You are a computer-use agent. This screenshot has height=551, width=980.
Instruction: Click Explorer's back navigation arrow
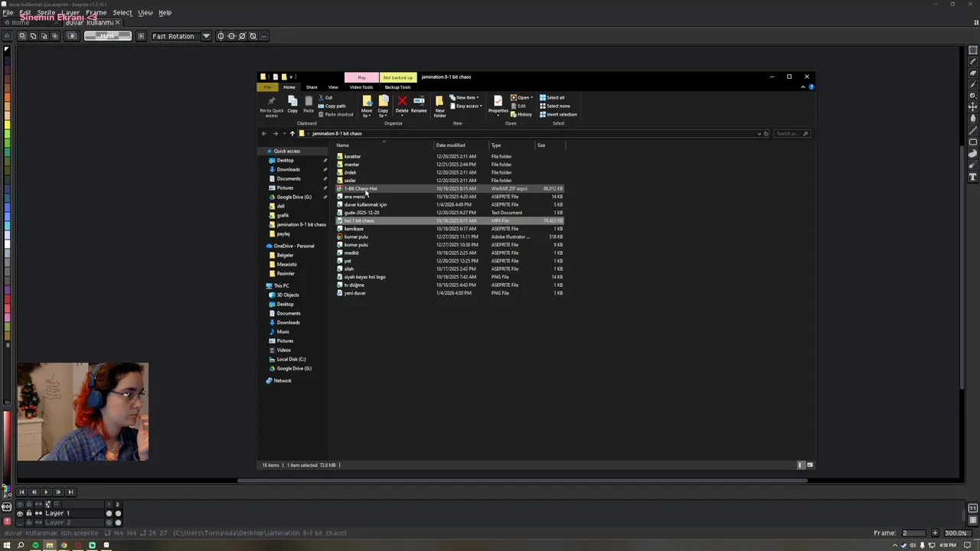(264, 133)
